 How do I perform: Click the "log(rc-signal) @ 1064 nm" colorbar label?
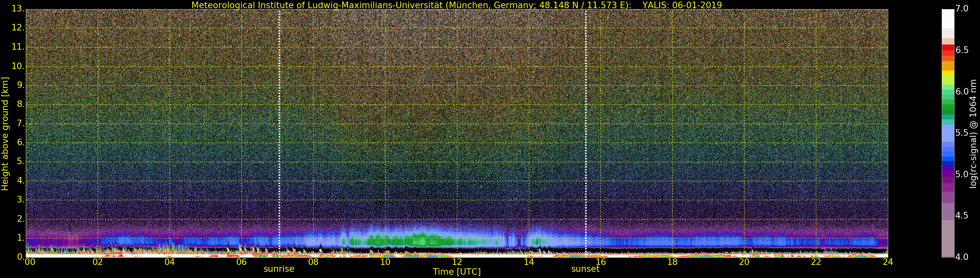coord(973,134)
